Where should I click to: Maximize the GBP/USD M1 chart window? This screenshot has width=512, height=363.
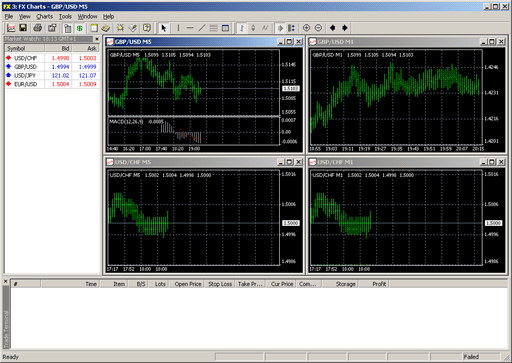[492, 42]
